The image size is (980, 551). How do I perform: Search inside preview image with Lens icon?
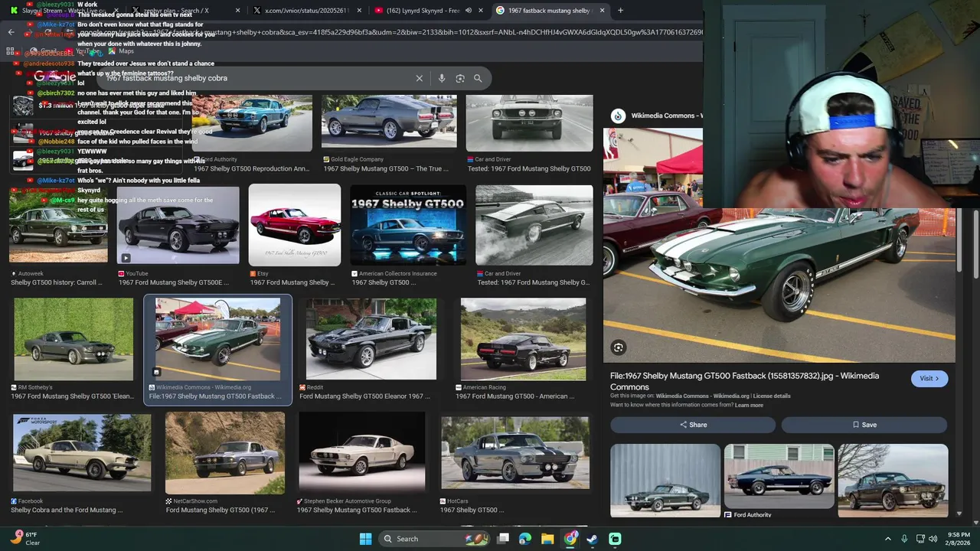(x=618, y=347)
